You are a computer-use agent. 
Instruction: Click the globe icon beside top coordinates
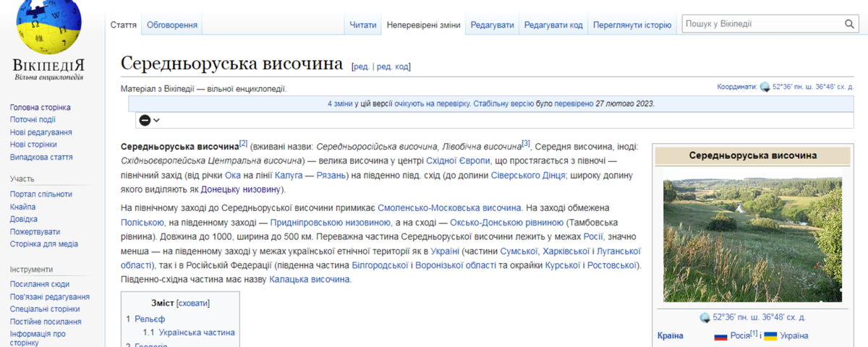[765, 86]
